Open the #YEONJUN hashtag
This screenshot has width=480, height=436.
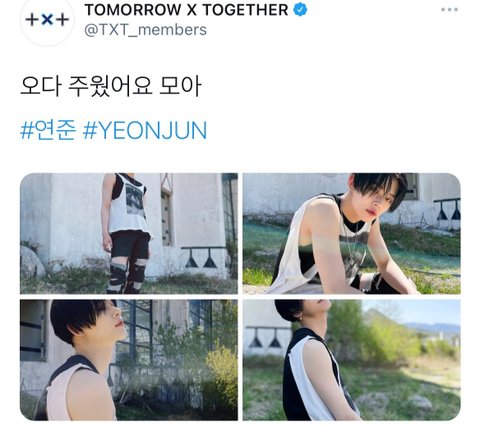pyautogui.click(x=145, y=130)
